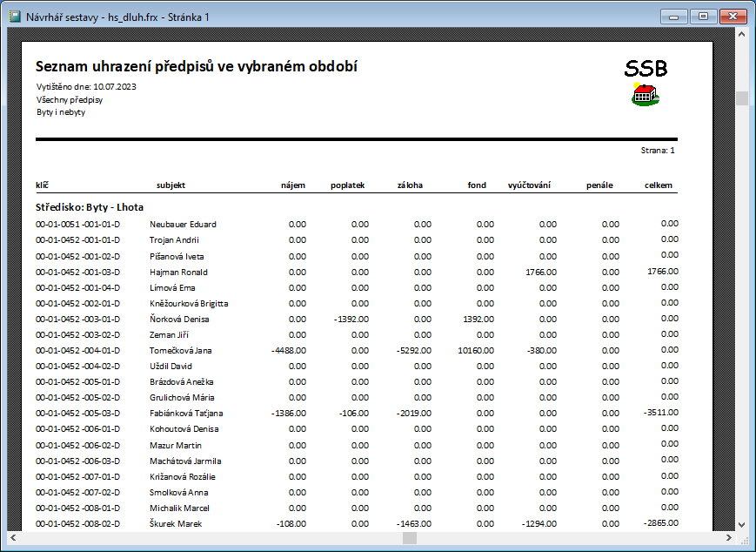This screenshot has width=756, height=552.
Task: Click the report window icon in title bar
Action: 14,17
